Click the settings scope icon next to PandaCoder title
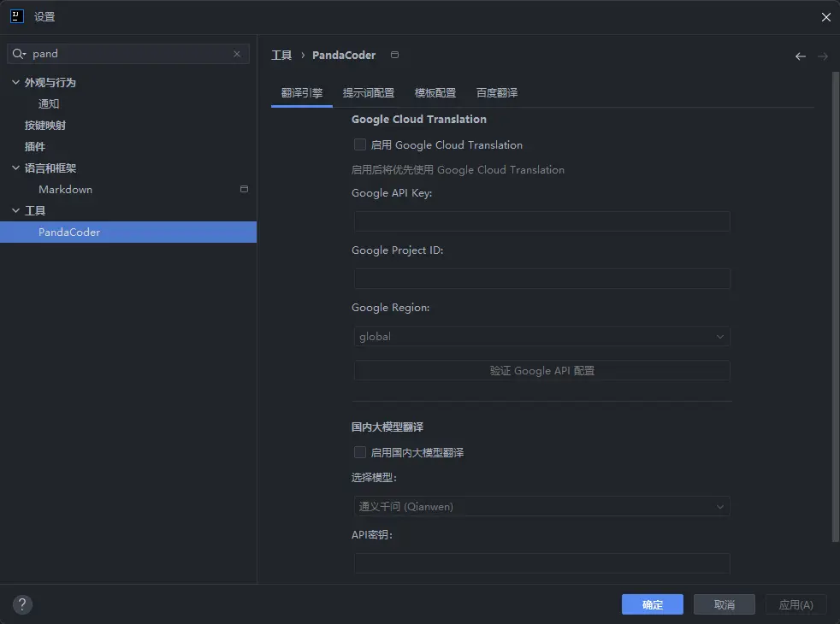This screenshot has height=624, width=840. 394,55
